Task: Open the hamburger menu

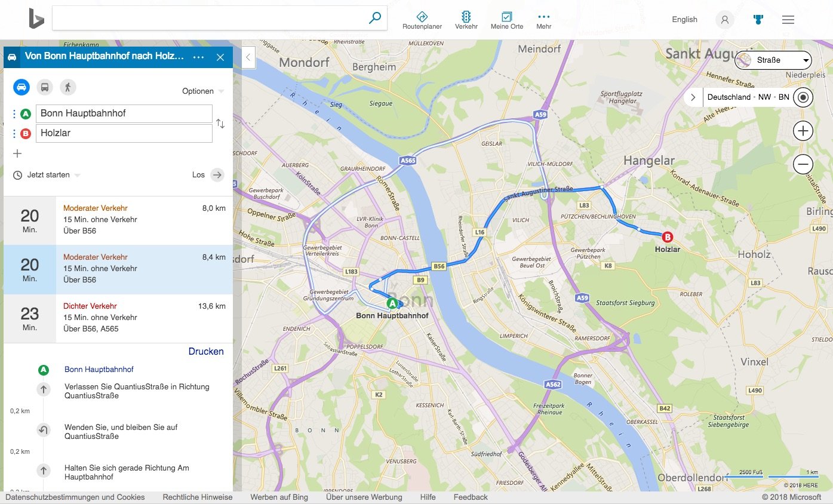Action: pos(788,20)
